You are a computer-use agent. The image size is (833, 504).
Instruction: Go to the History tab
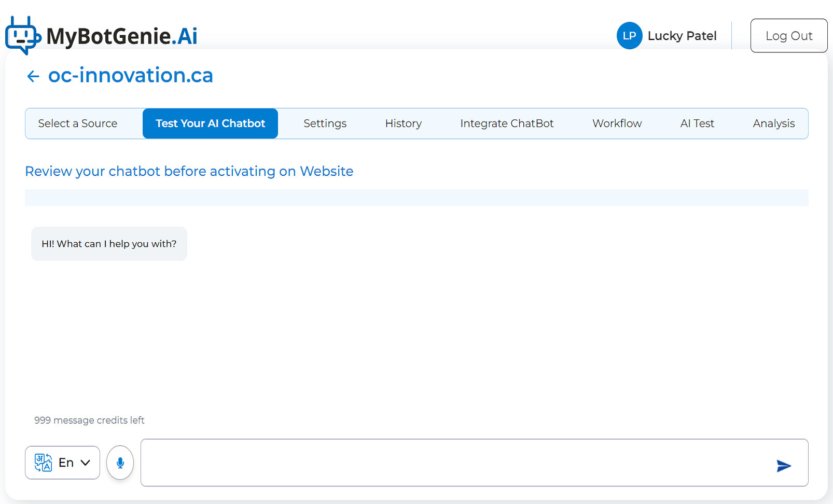(x=403, y=123)
